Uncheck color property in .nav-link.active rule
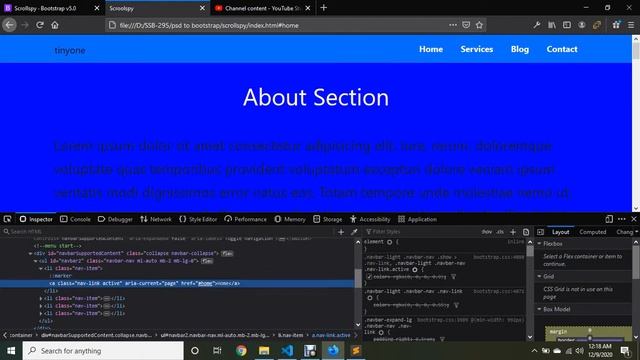This screenshot has height=360, width=640. 369,277
